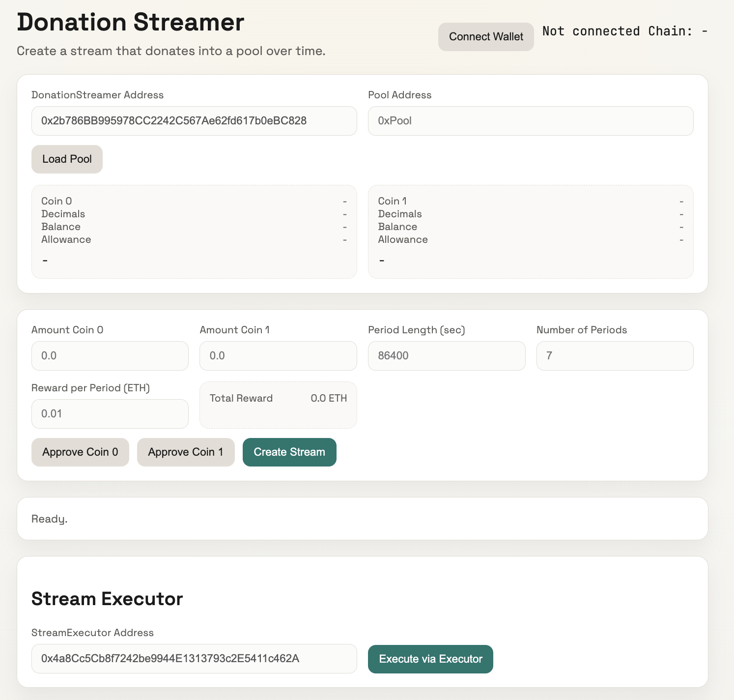Click into the Pool Address input
This screenshot has height=700, width=734.
pos(530,121)
